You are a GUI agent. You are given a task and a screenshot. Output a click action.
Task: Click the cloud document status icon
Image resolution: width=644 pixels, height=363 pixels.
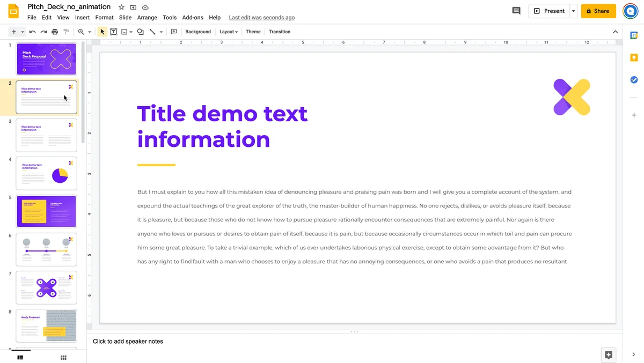coord(145,7)
